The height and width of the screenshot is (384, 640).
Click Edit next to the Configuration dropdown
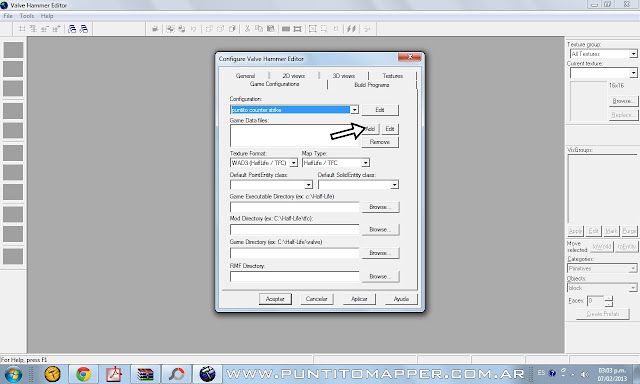[380, 110]
